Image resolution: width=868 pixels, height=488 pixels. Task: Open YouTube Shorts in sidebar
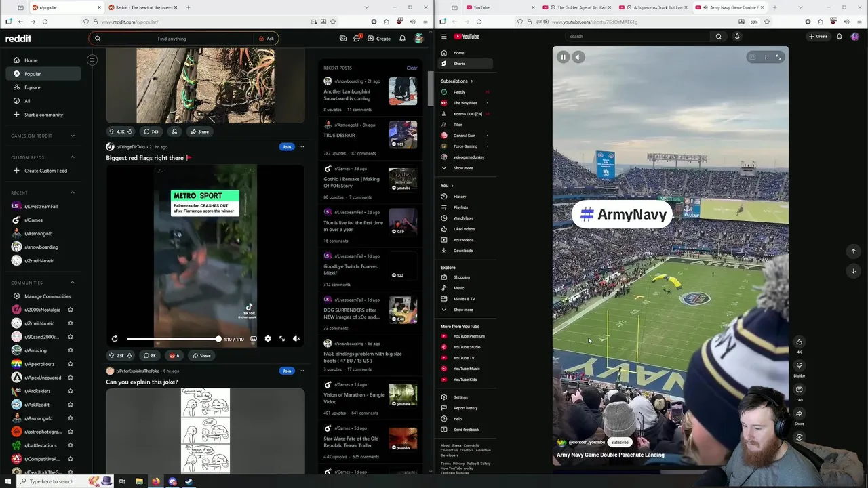[465, 64]
